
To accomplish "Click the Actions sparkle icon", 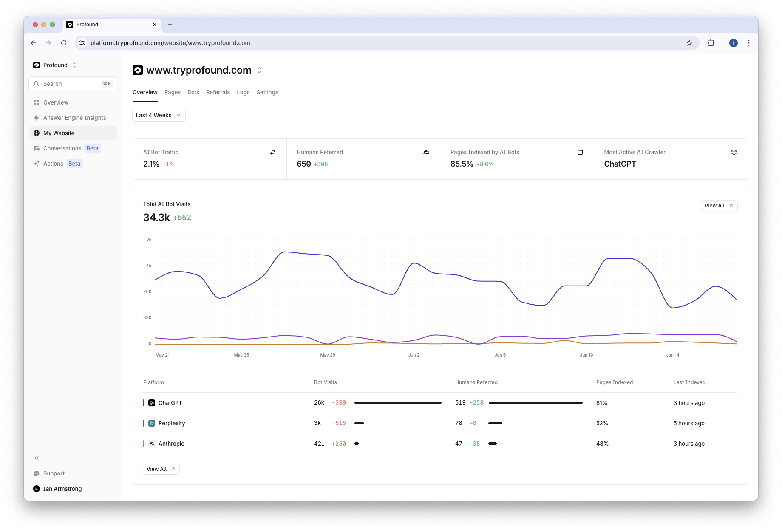I will pyautogui.click(x=37, y=164).
